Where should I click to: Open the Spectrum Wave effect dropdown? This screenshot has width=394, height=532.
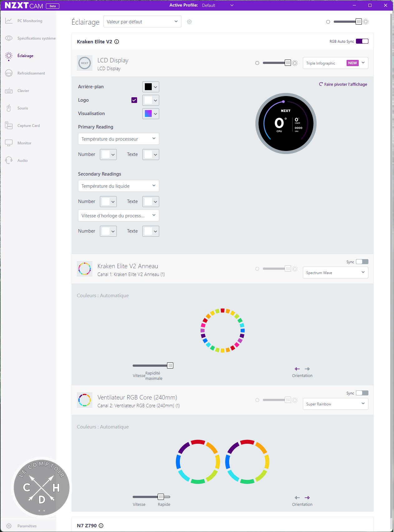pyautogui.click(x=335, y=273)
